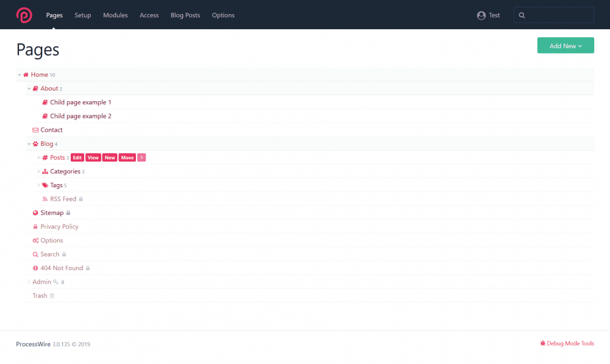Expand the Admin page branch
Viewport: 610px width, 364px height.
click(x=29, y=282)
